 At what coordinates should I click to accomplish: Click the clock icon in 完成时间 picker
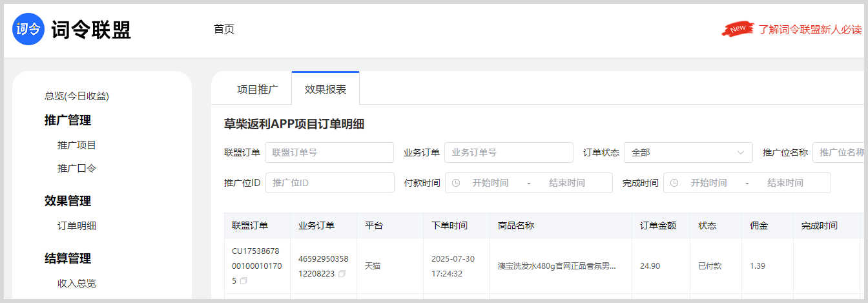click(x=674, y=183)
